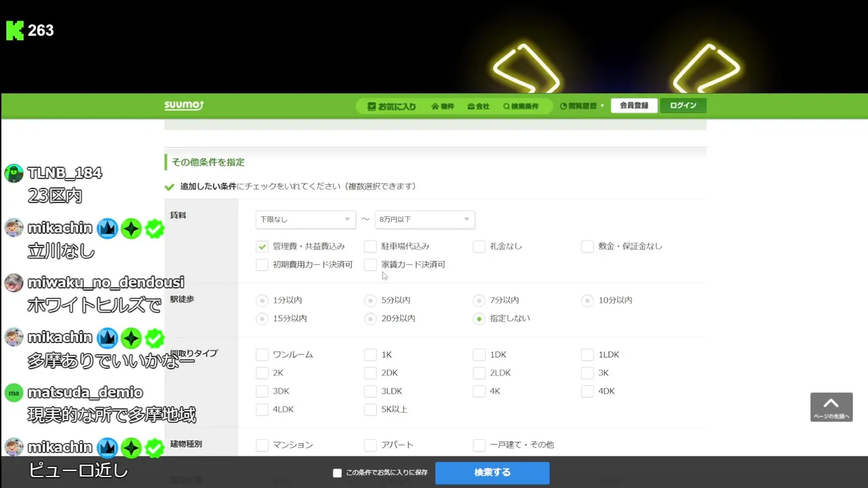Click username matsuda_demio in chat
The width and height of the screenshot is (868, 488).
(85, 392)
